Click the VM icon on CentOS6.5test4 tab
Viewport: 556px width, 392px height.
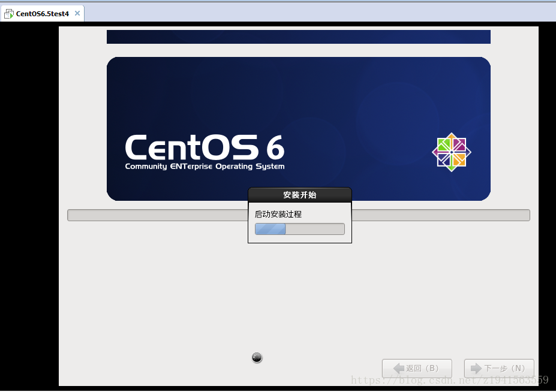[9, 14]
